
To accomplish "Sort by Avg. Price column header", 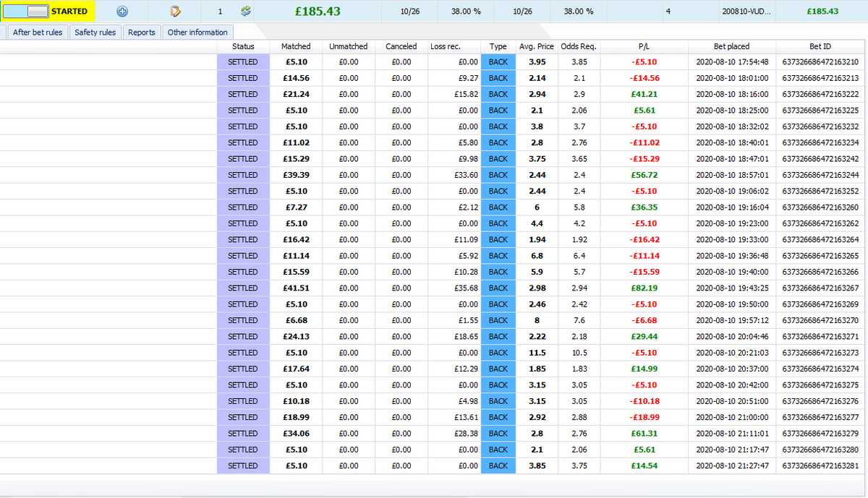I will (x=537, y=46).
